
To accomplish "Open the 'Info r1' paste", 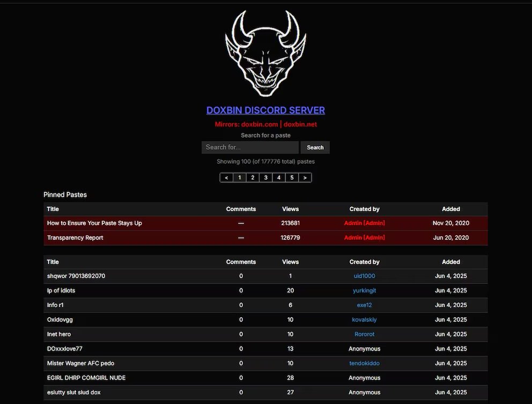I will coord(55,305).
